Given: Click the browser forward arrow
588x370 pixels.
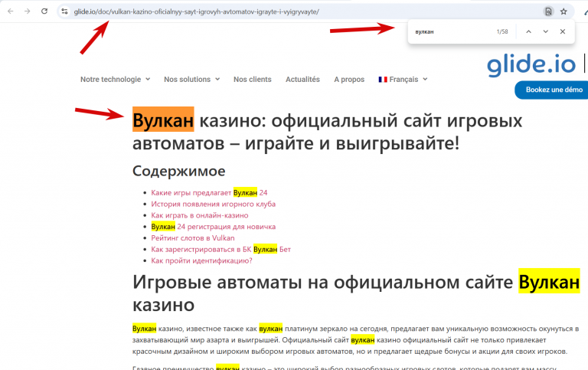Looking at the screenshot, I should point(27,11).
